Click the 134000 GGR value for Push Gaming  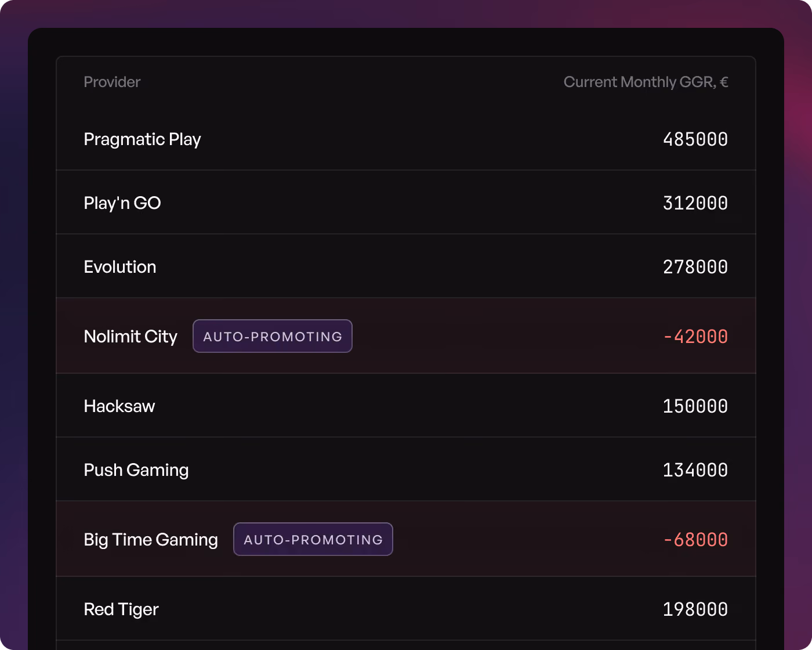[x=695, y=470]
